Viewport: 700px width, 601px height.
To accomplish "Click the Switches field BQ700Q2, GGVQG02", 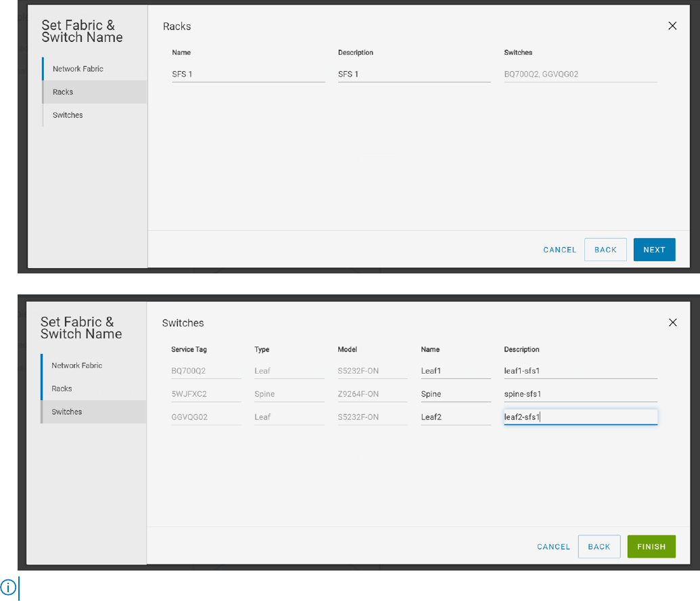I will point(580,74).
